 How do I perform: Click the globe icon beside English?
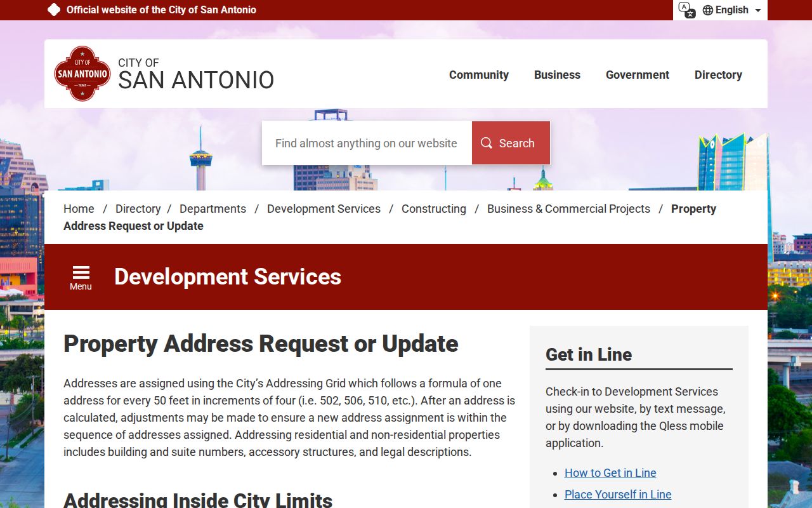708,10
